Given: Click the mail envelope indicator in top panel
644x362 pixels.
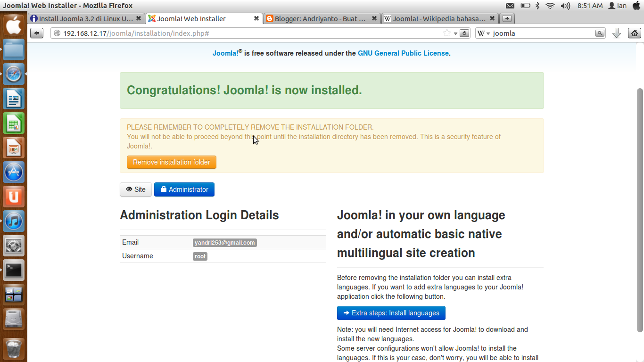Looking at the screenshot, I should pos(510,6).
